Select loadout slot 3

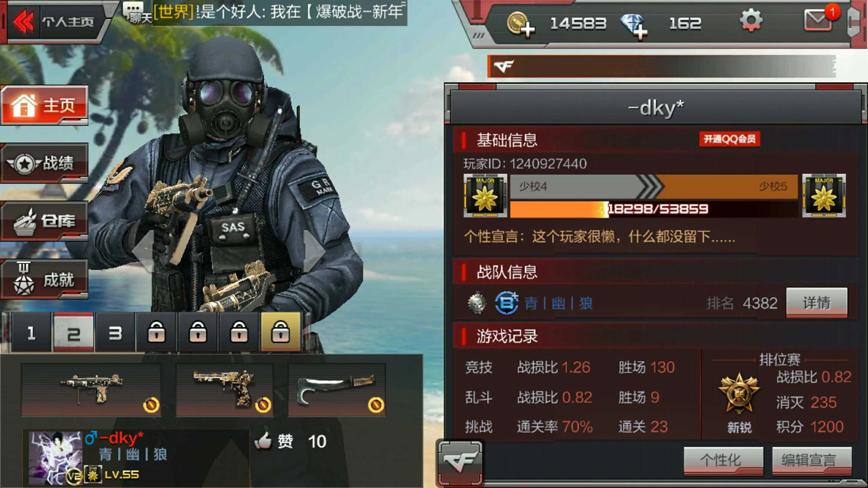(115, 333)
